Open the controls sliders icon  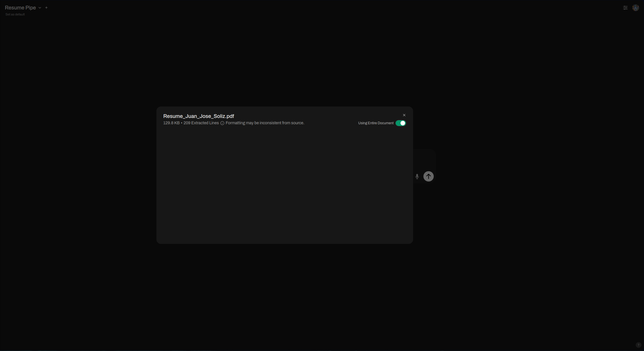point(625,8)
